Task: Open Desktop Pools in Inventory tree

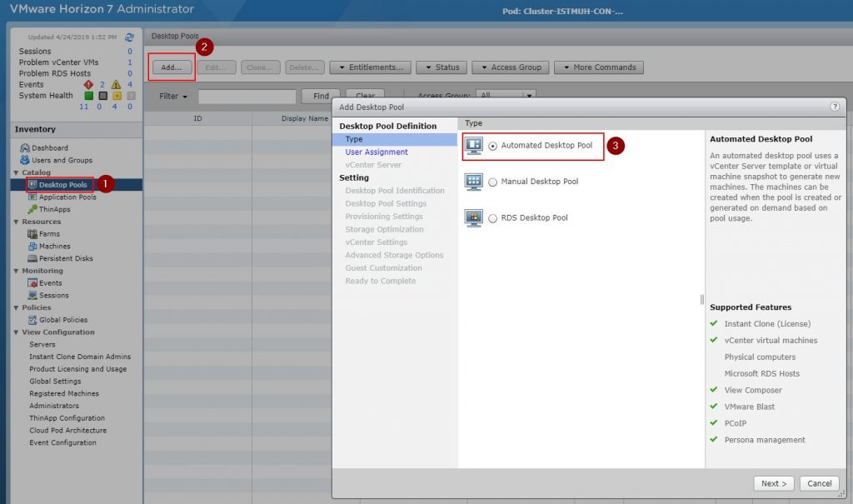Action: coord(62,185)
